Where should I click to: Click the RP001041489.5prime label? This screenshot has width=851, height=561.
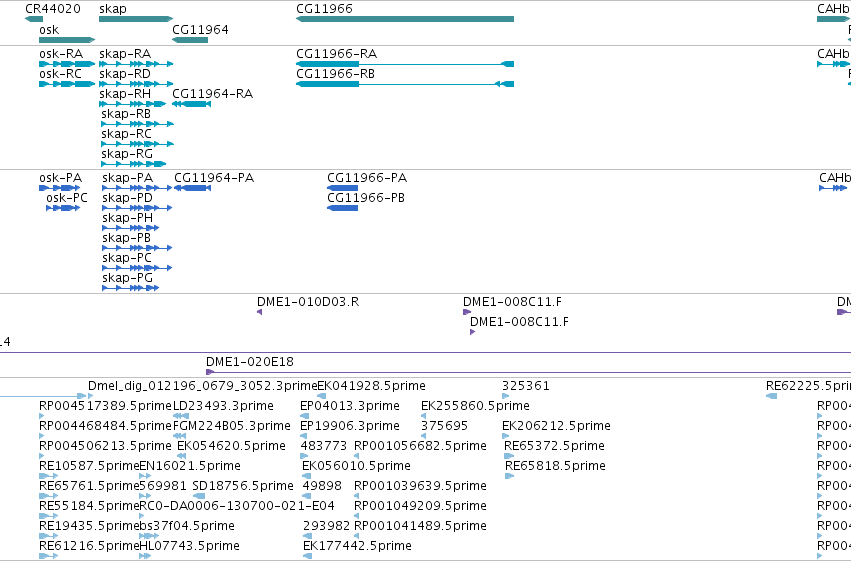click(420, 526)
